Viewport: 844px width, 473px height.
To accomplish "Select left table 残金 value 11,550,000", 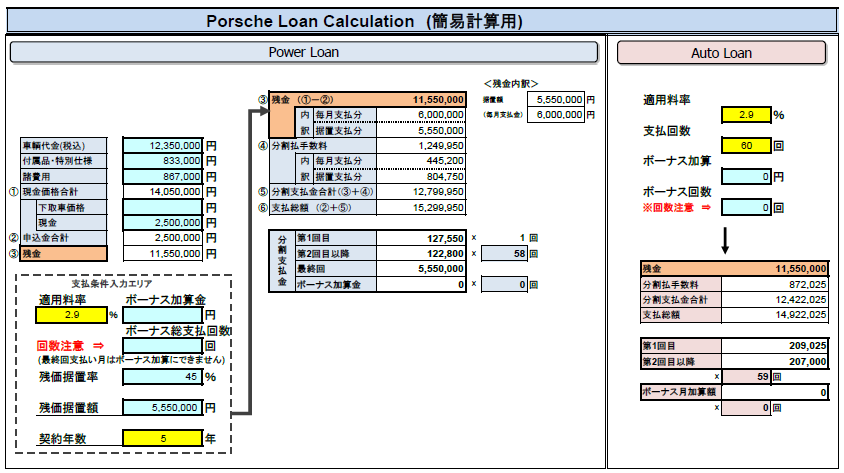I will click(x=163, y=253).
